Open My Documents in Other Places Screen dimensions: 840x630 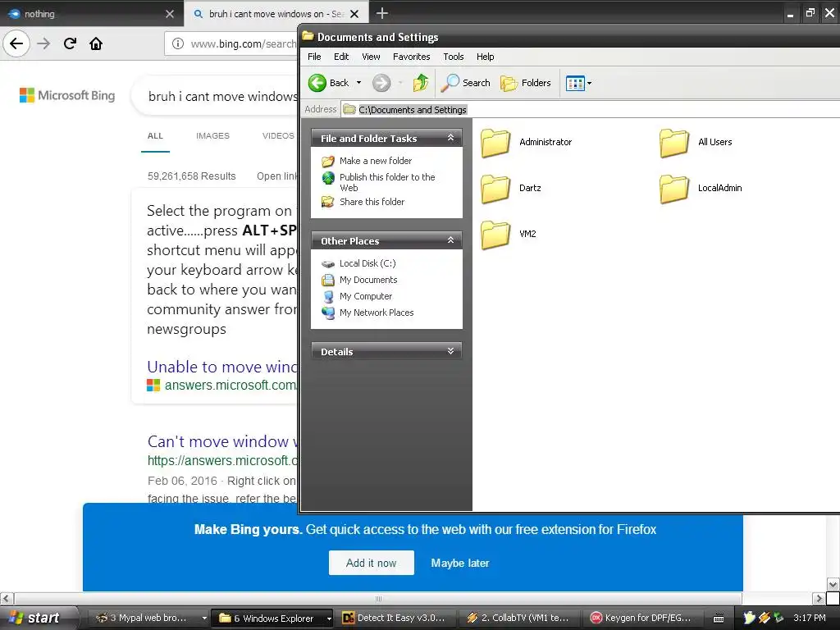pos(368,281)
